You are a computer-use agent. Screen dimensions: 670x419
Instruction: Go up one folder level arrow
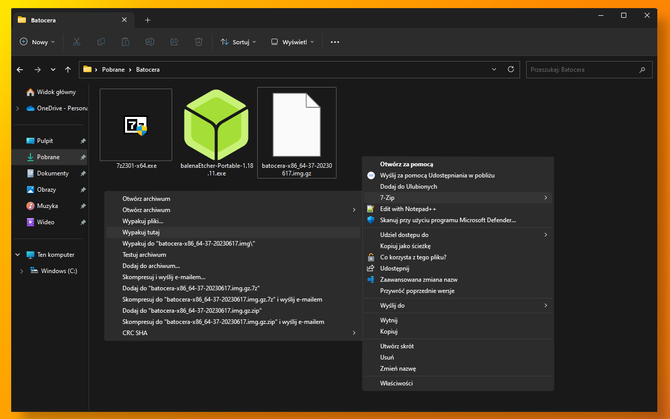(68, 70)
